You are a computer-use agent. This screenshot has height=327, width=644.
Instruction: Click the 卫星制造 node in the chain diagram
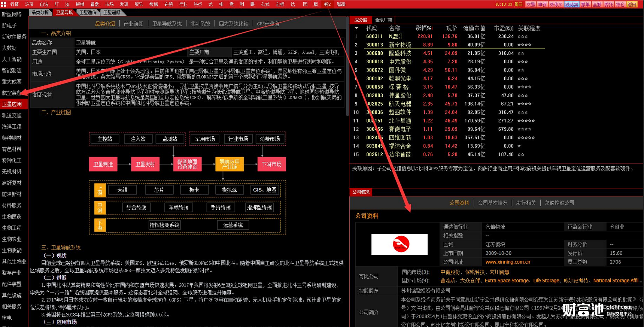click(103, 164)
